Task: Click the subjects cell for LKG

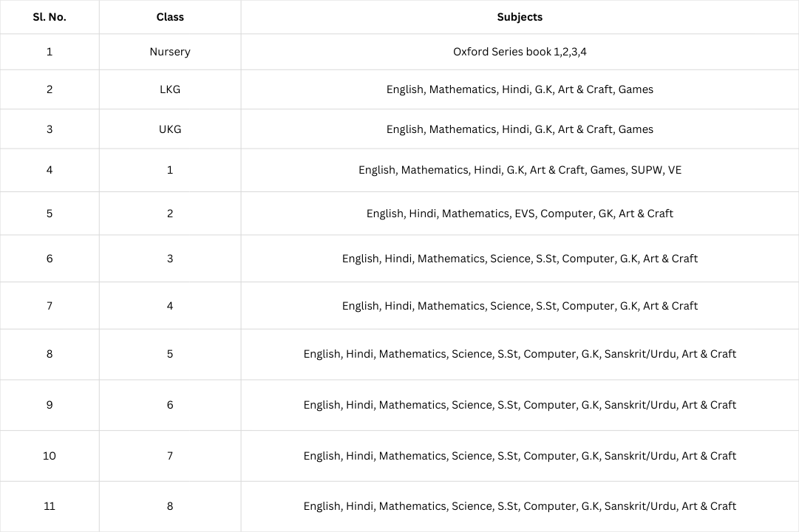Action: pyautogui.click(x=520, y=89)
